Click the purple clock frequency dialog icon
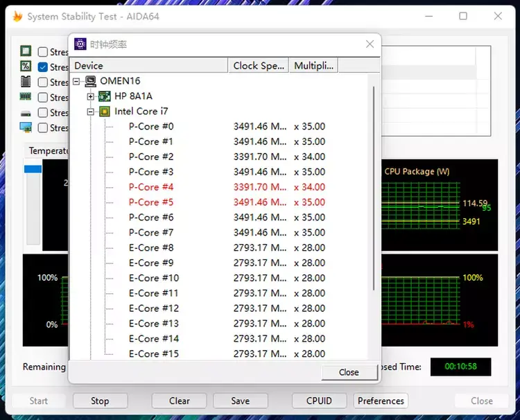The image size is (520, 420). coord(80,44)
